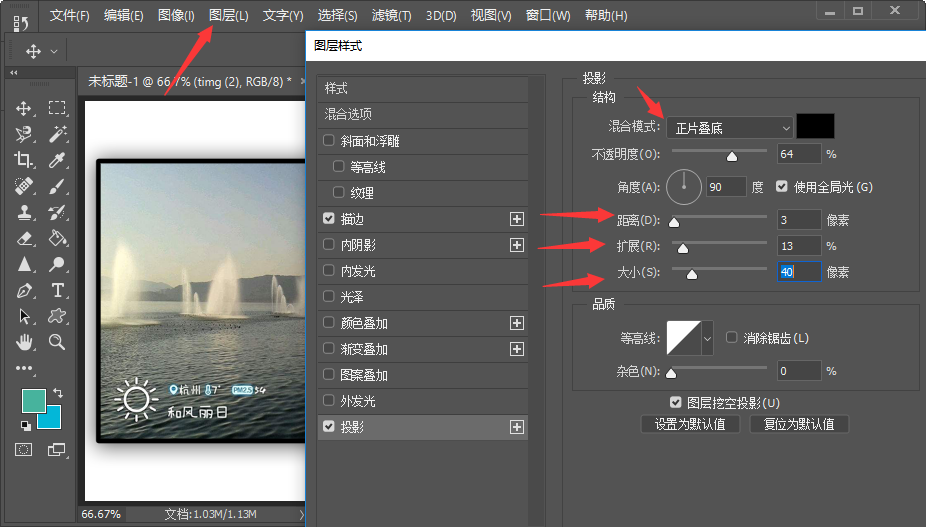
Task: Click the swap foreground/background colors icon
Action: click(x=58, y=392)
